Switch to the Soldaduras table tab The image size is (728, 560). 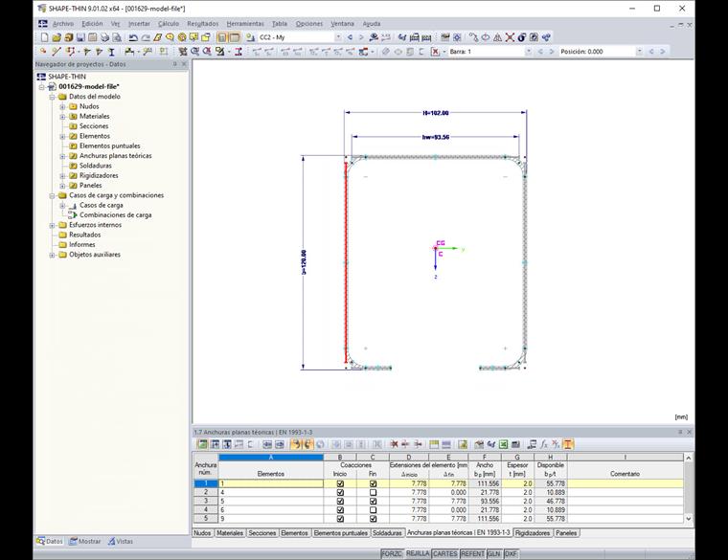[x=387, y=533]
